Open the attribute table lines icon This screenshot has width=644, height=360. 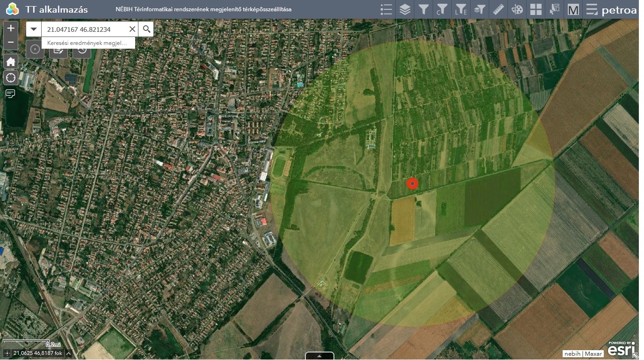point(592,9)
